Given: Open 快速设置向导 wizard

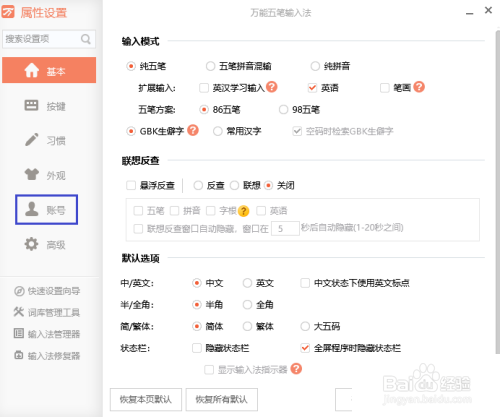Looking at the screenshot, I should pyautogui.click(x=47, y=291).
